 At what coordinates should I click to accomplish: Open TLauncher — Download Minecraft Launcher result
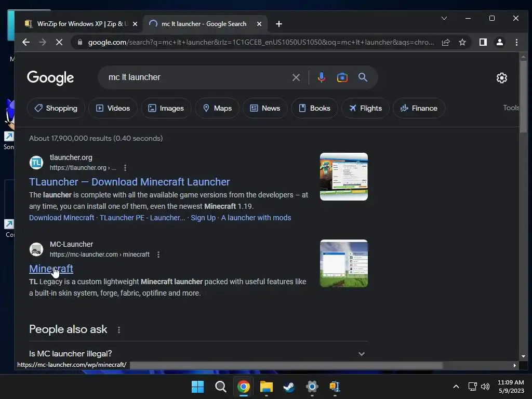pos(129,182)
